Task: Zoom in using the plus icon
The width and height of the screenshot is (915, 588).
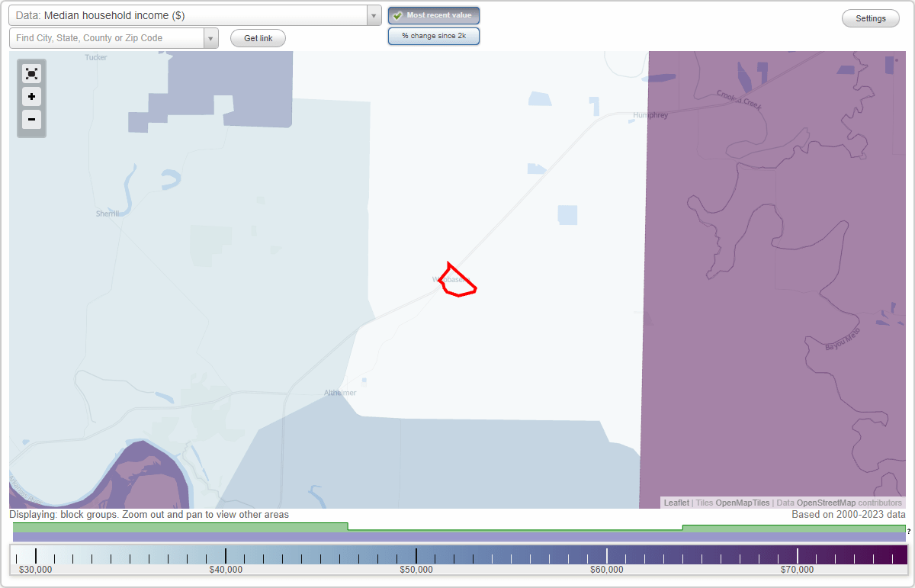Action: click(x=31, y=97)
